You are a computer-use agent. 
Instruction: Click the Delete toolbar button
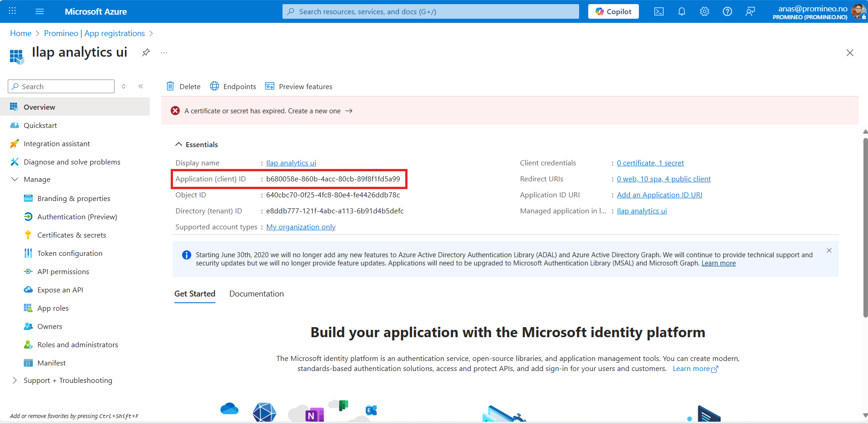[183, 86]
